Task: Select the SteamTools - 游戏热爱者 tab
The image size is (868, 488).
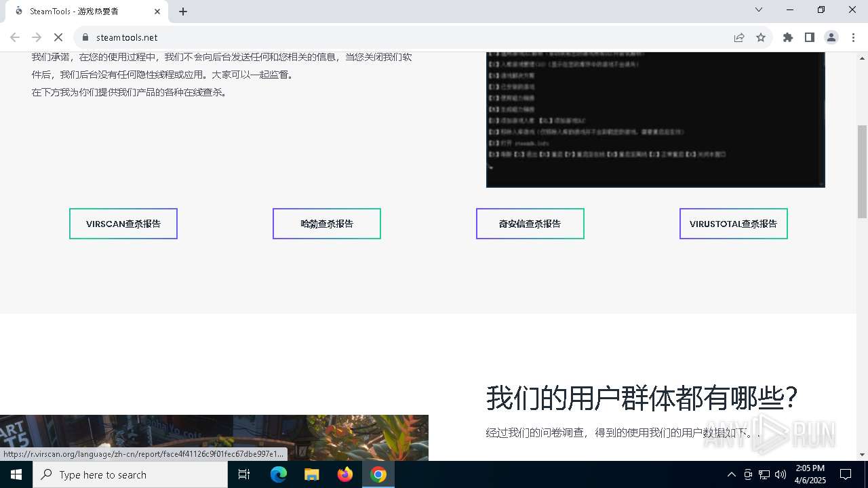Action: (86, 12)
